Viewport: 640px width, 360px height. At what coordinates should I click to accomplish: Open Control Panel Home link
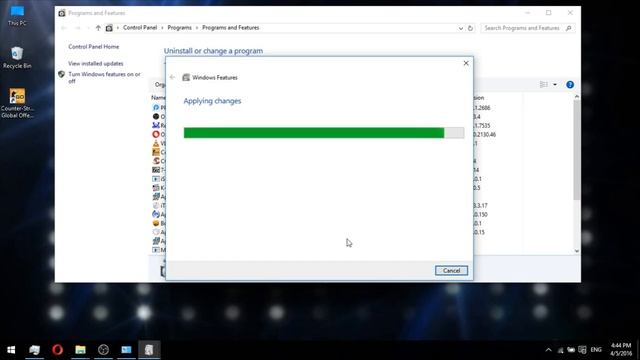[x=93, y=47]
